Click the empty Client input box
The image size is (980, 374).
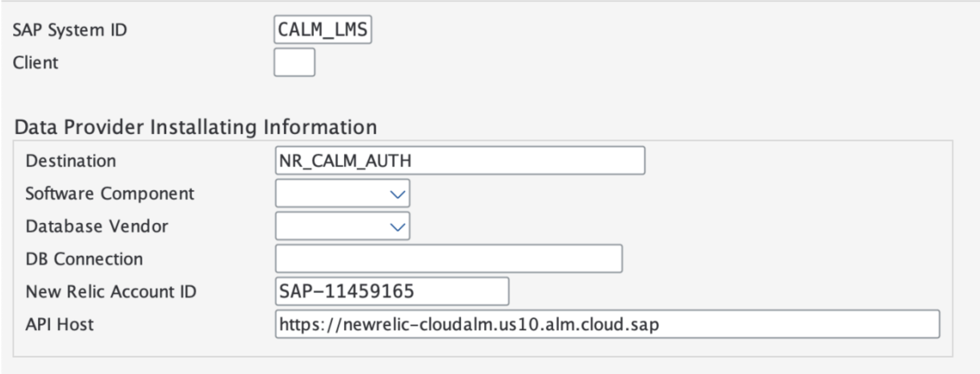294,63
